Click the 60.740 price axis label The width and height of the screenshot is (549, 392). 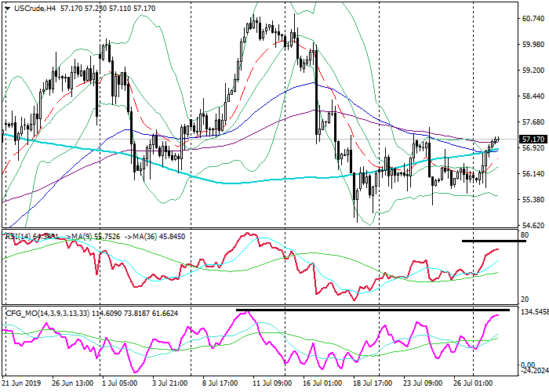coord(533,18)
